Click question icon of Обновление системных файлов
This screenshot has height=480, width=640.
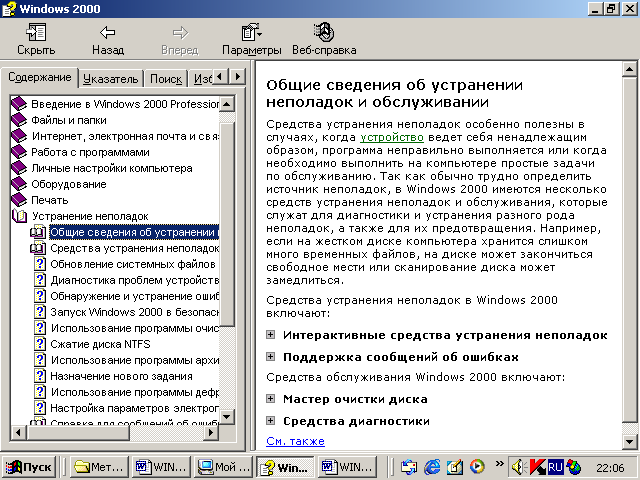40,264
